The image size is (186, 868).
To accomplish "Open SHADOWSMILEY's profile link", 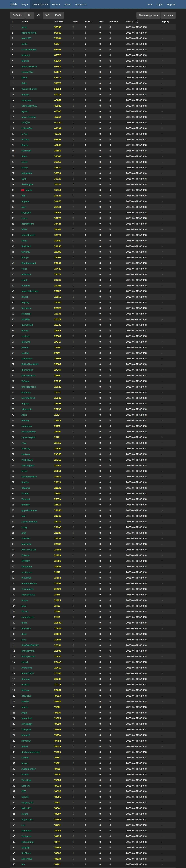I will click(30, 645).
